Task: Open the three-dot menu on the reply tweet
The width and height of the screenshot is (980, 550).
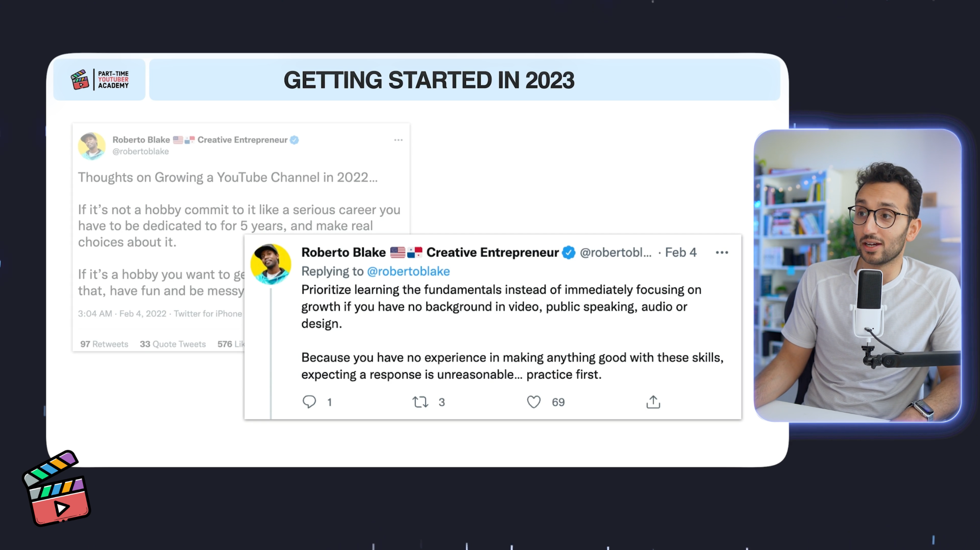Action: pos(722,252)
